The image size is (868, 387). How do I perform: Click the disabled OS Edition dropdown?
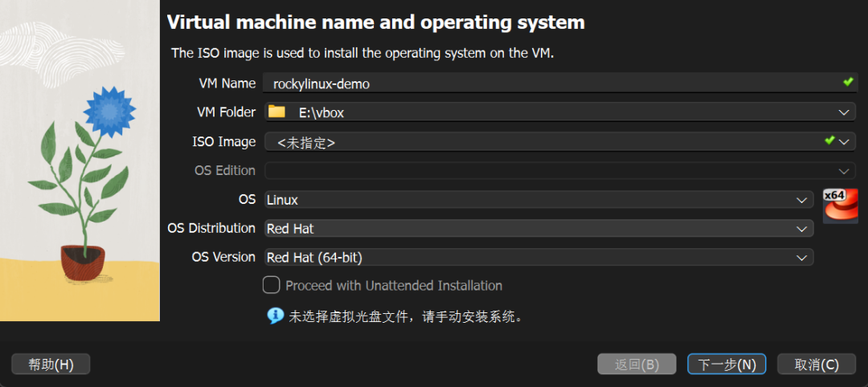pyautogui.click(x=559, y=170)
